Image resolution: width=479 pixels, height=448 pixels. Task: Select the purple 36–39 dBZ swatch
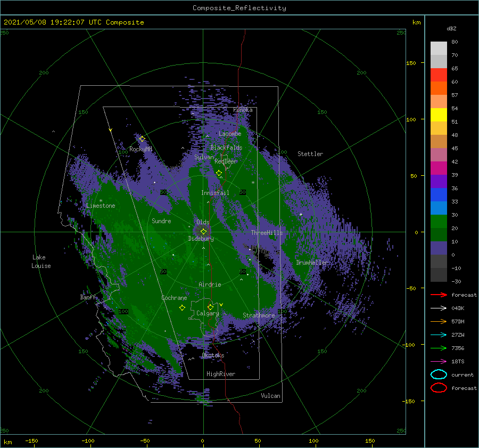(439, 181)
